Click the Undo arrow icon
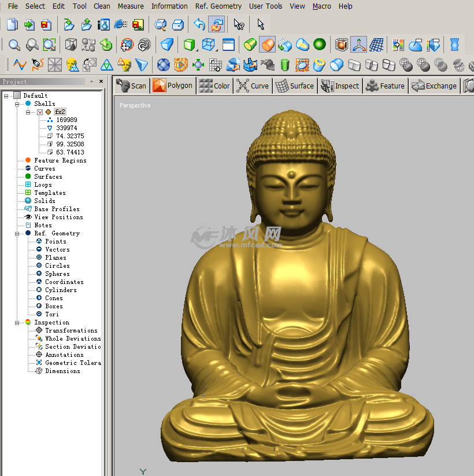The height and width of the screenshot is (476, 474). [199, 25]
